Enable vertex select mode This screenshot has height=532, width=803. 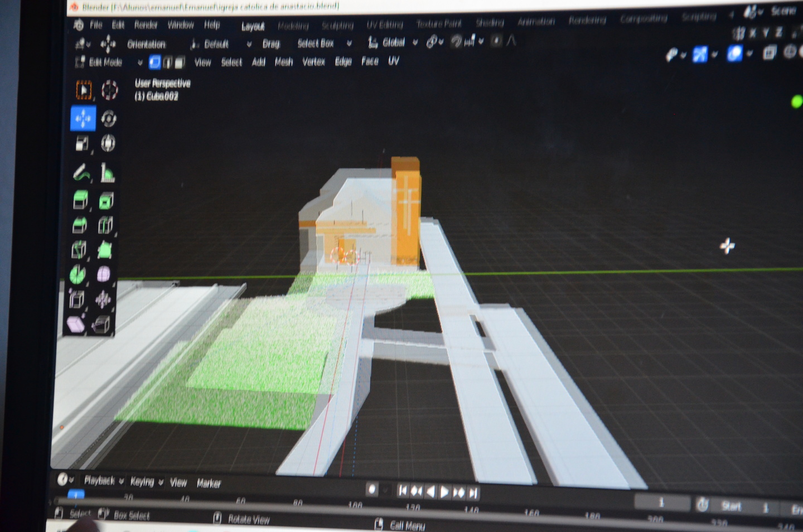[154, 62]
